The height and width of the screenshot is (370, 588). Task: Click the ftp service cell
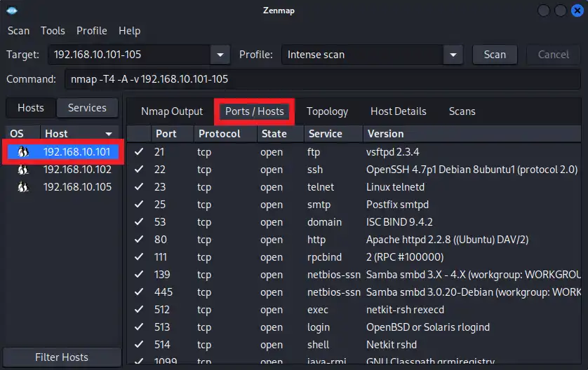(314, 151)
